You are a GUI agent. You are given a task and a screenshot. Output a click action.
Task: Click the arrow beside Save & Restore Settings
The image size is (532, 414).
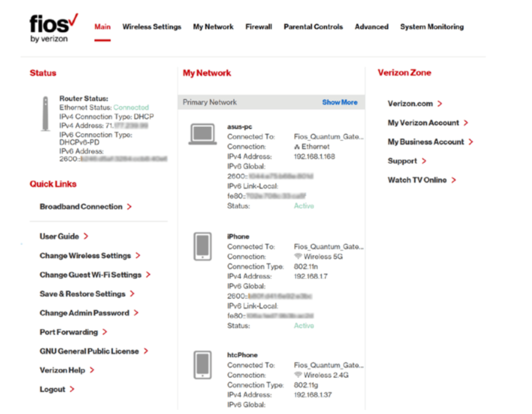[132, 293]
